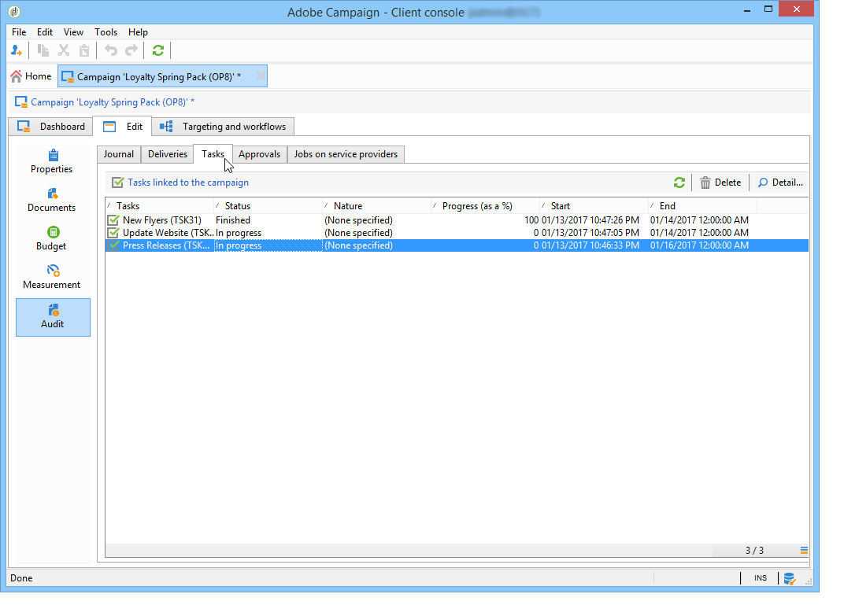The width and height of the screenshot is (844, 616).
Task: Select the Update Website task row
Action: (x=457, y=232)
